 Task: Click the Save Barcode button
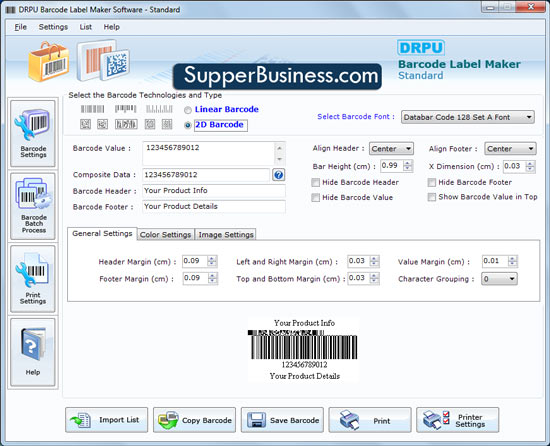pos(282,420)
